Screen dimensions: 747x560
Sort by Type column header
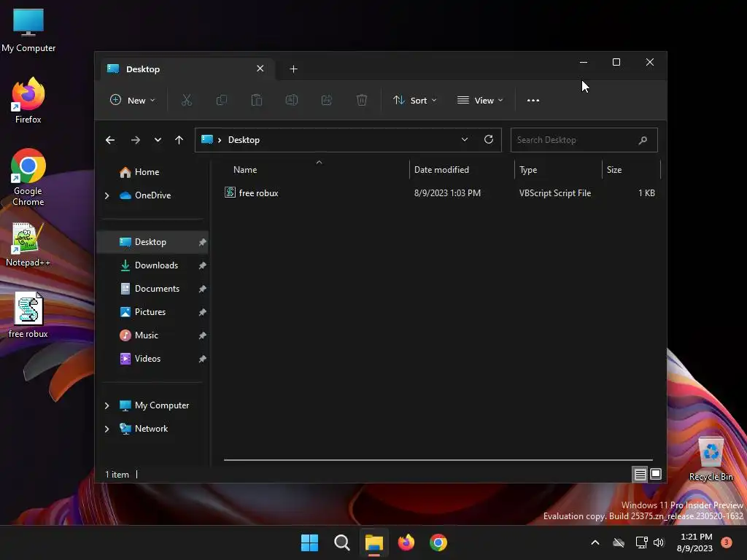click(x=558, y=169)
